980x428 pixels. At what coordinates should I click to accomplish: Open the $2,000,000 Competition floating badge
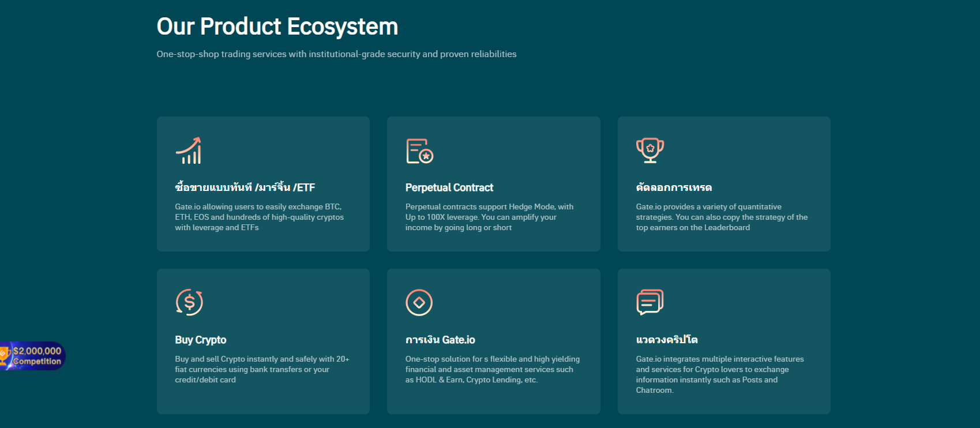point(33,356)
